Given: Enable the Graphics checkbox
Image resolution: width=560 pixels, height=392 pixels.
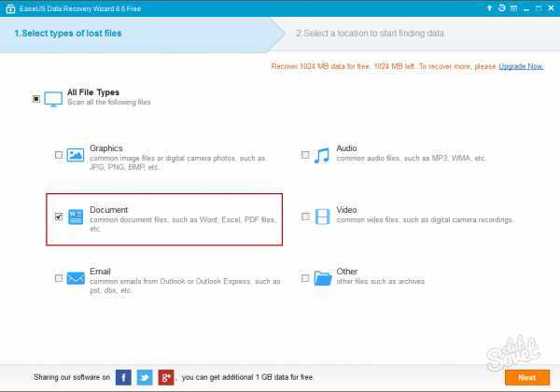Looking at the screenshot, I should (59, 155).
